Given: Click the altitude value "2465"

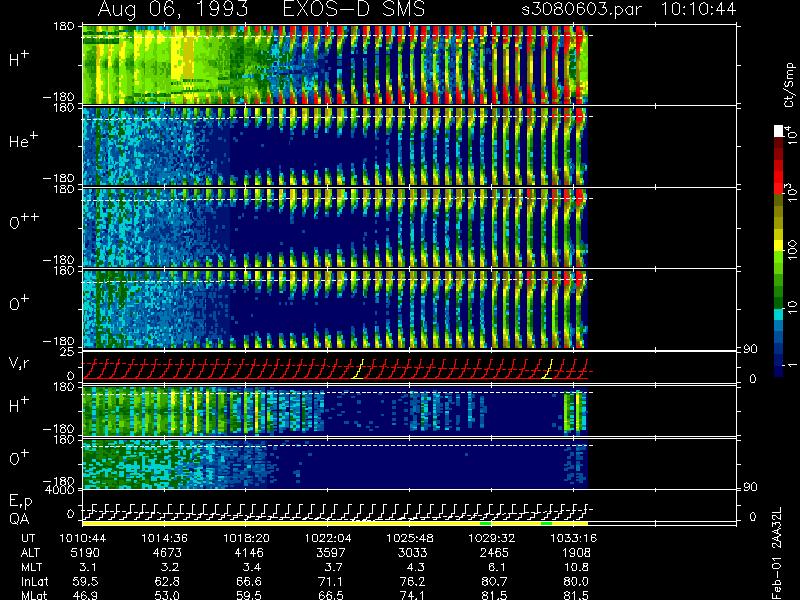Looking at the screenshot, I should pyautogui.click(x=494, y=553).
